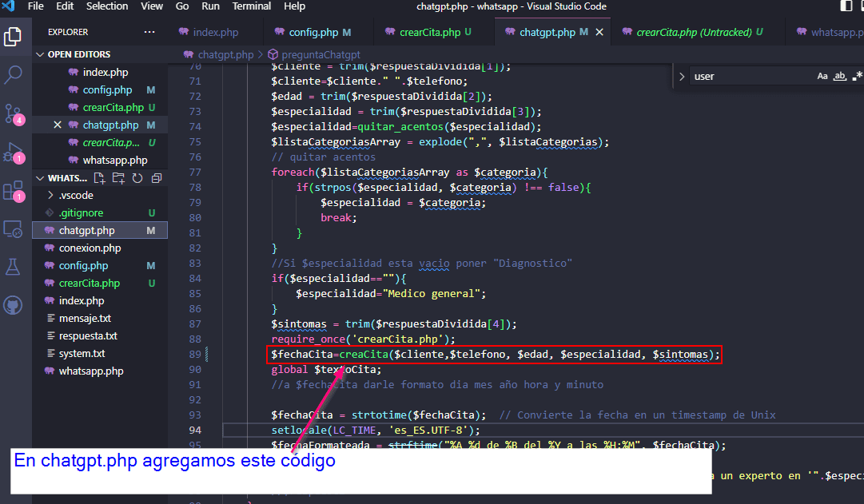This screenshot has height=504, width=864.
Task: Refresh the Explorer with the reload icon
Action: (137, 178)
